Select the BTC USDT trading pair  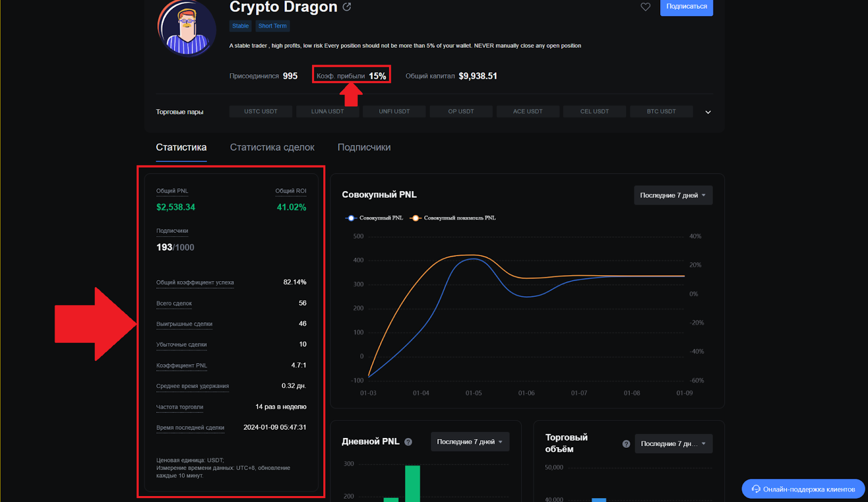661,112
